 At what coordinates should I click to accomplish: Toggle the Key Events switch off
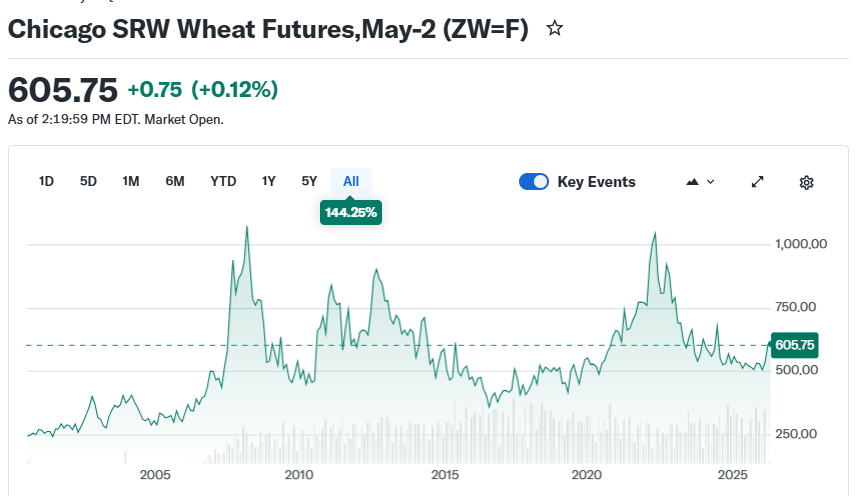tap(534, 182)
